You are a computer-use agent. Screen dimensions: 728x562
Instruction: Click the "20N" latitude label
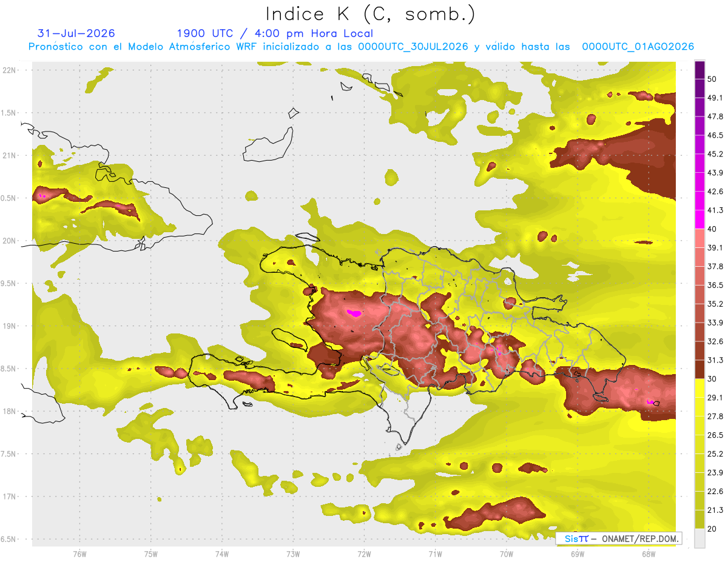tap(9, 241)
